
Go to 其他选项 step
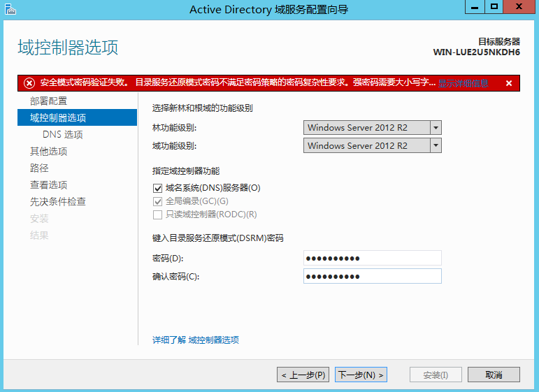48,151
